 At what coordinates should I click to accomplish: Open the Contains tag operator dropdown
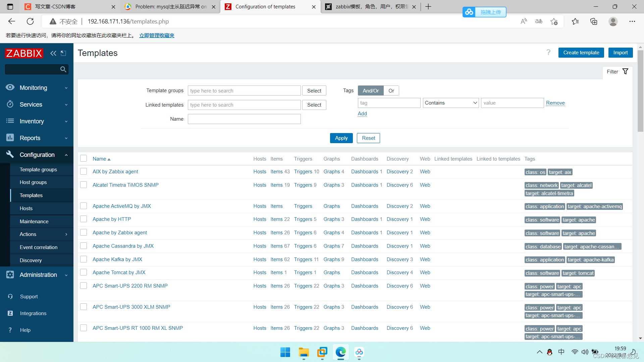(x=450, y=103)
